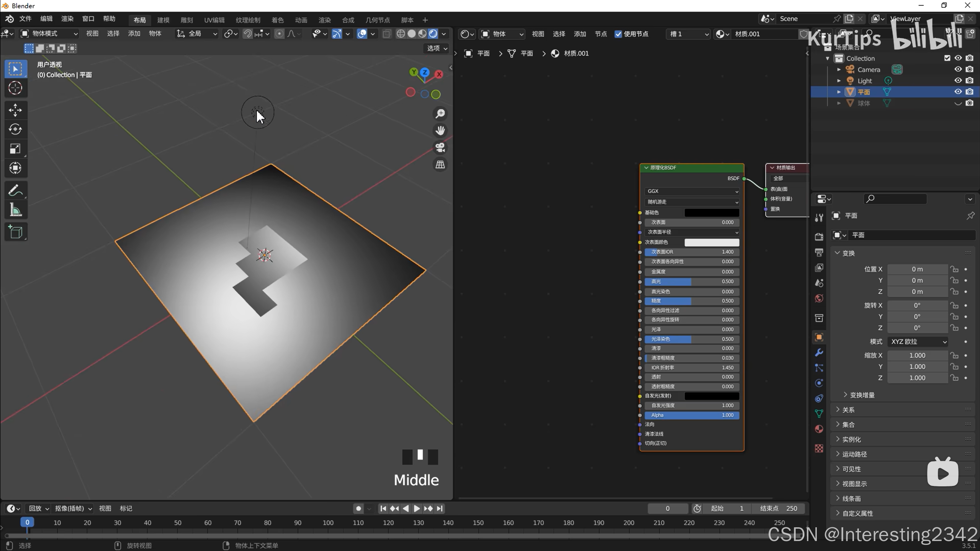Toggle Collection exclude checkbox in outliner
The height and width of the screenshot is (551, 980).
pyautogui.click(x=947, y=58)
